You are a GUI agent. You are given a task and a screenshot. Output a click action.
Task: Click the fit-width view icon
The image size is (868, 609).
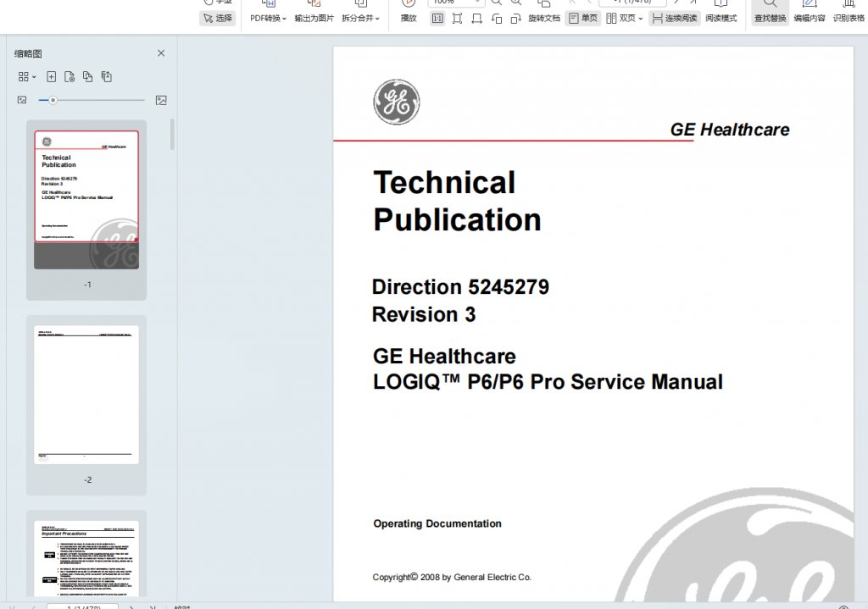click(476, 19)
